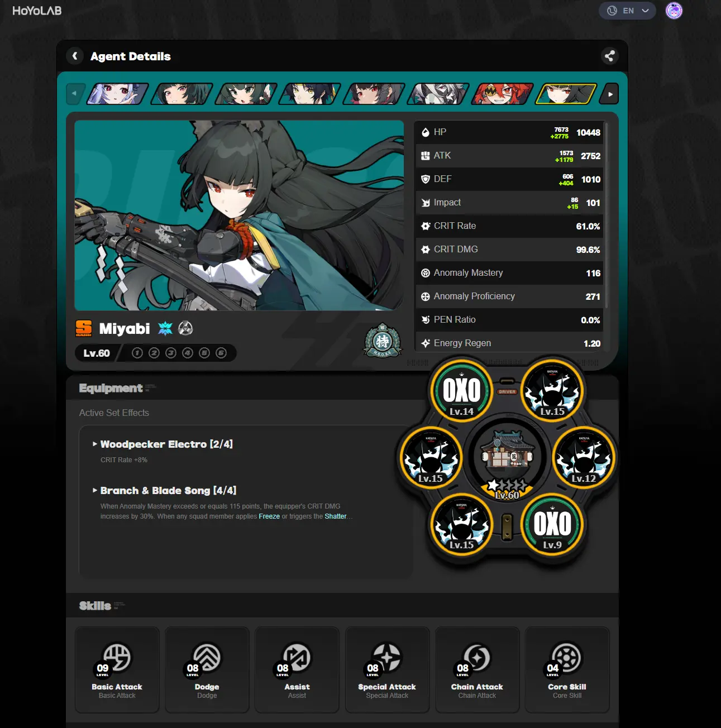Click the Equipment section heading
The width and height of the screenshot is (721, 728).
tap(111, 388)
